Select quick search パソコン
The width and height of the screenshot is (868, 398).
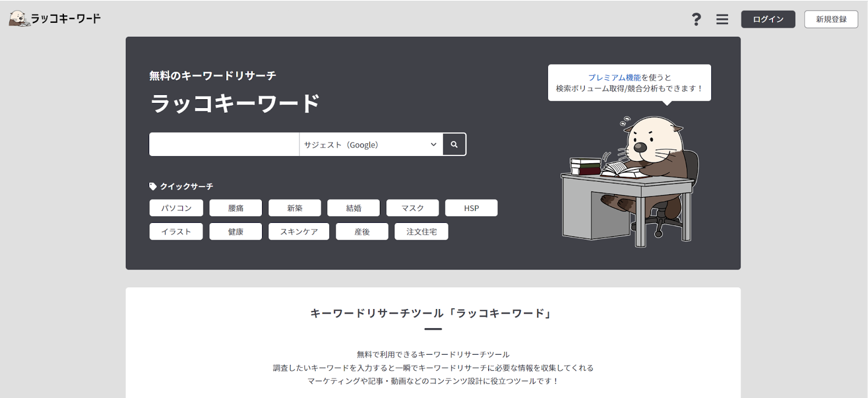(x=176, y=208)
